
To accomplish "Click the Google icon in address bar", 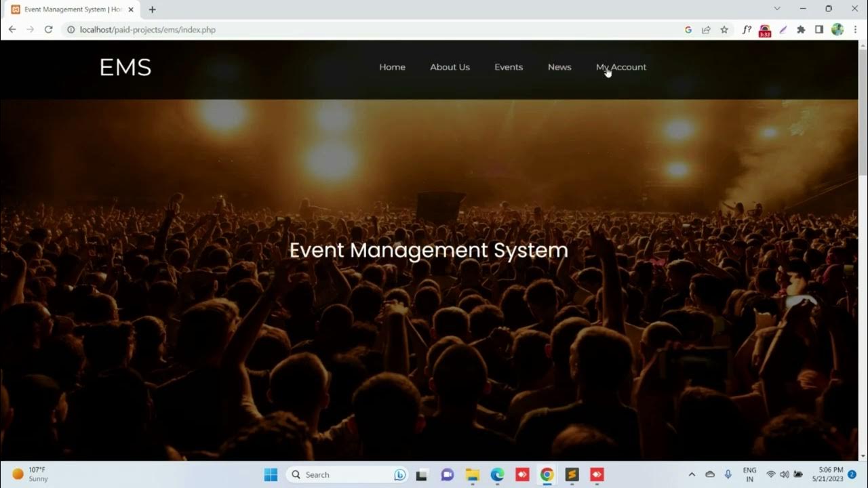I will 688,30.
